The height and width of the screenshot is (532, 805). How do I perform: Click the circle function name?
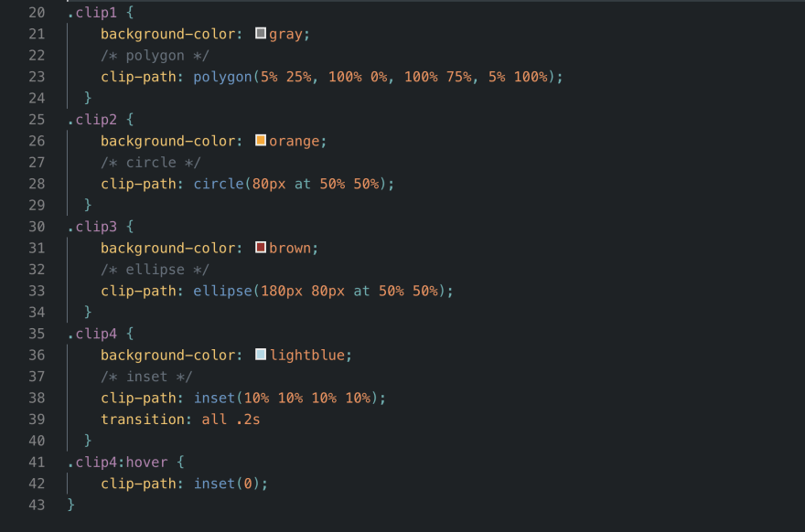click(x=219, y=184)
